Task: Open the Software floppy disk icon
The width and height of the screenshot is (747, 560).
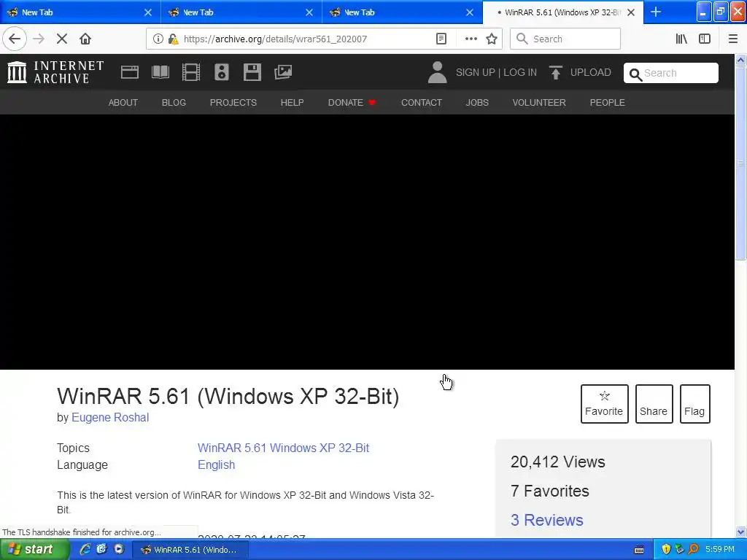Action: tap(252, 72)
